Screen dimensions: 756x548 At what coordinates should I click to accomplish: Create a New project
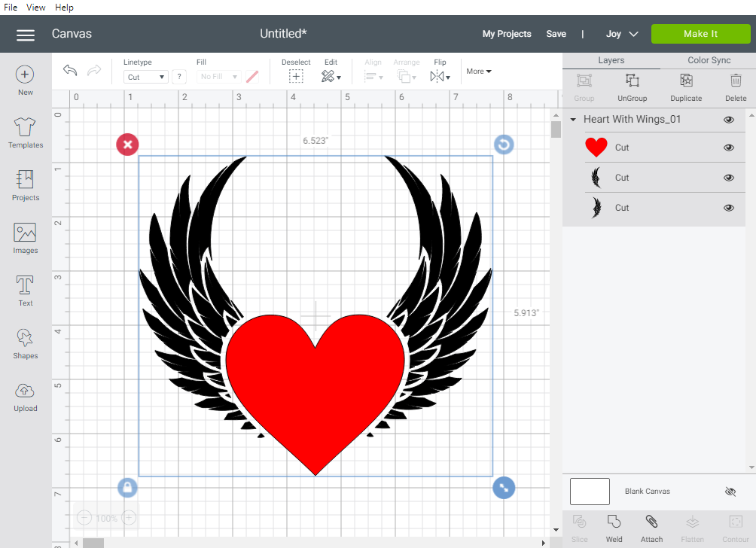[25, 81]
